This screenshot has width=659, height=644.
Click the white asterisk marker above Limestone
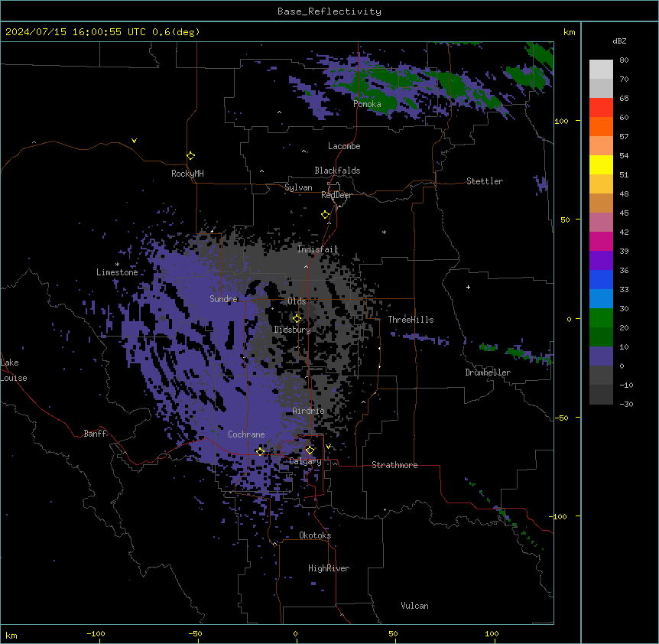click(x=117, y=265)
